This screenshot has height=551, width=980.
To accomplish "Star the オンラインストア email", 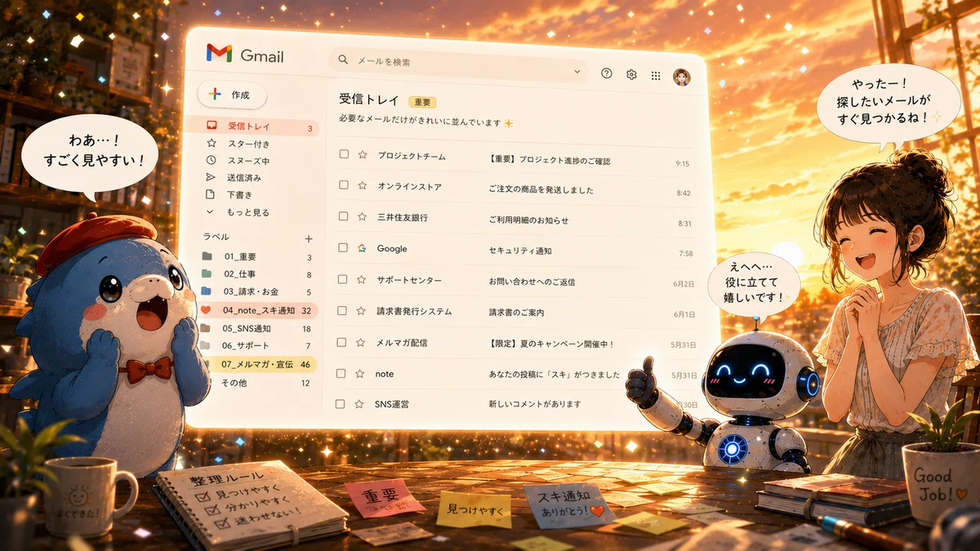I will [x=362, y=186].
